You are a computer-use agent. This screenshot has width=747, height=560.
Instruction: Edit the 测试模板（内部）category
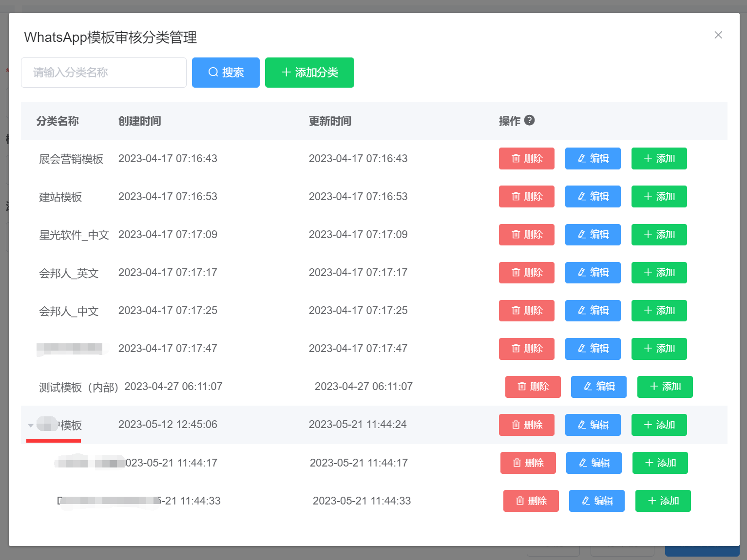599,387
